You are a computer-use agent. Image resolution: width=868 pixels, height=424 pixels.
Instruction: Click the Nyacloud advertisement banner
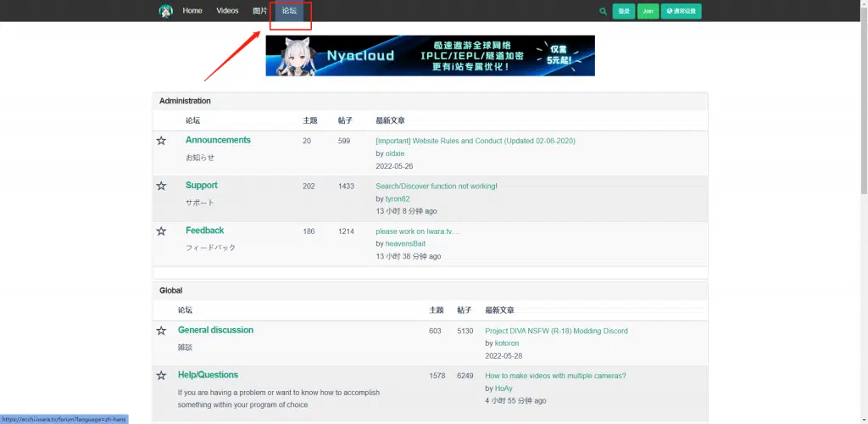(430, 56)
